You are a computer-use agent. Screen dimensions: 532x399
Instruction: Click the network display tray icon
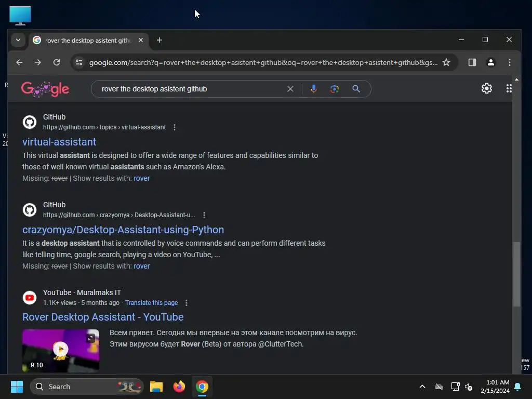click(455, 387)
